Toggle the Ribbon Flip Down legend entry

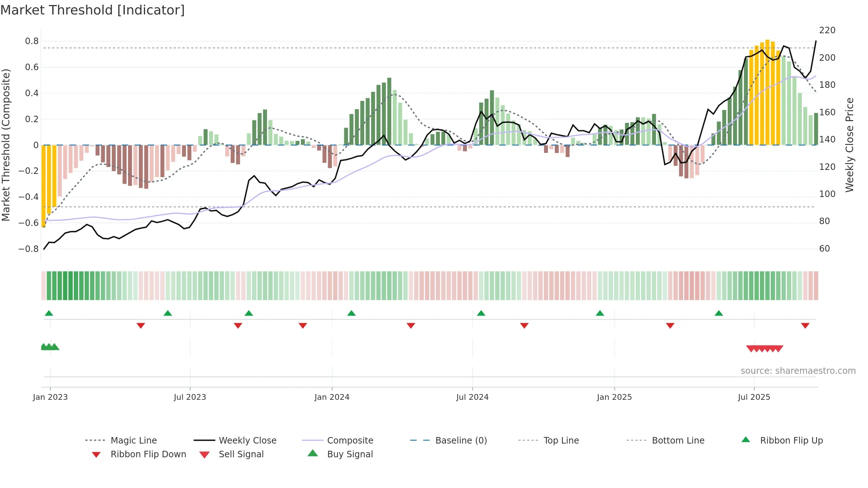pos(139,454)
